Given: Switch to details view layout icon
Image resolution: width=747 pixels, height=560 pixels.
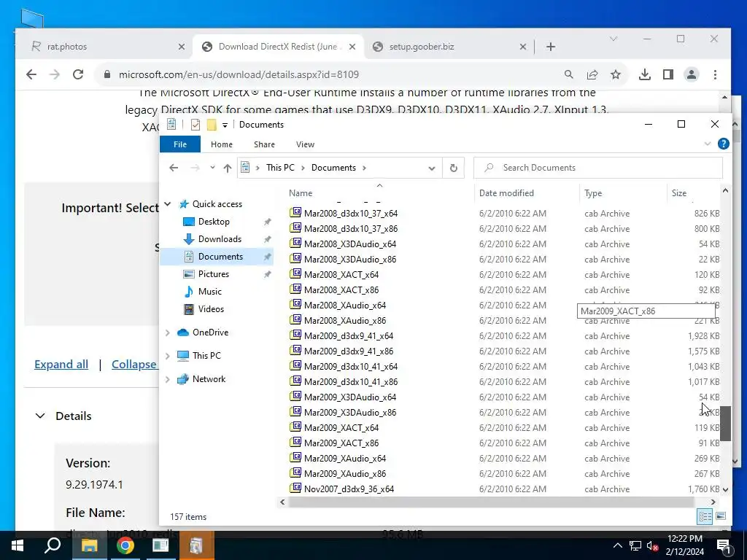Looking at the screenshot, I should (x=705, y=516).
